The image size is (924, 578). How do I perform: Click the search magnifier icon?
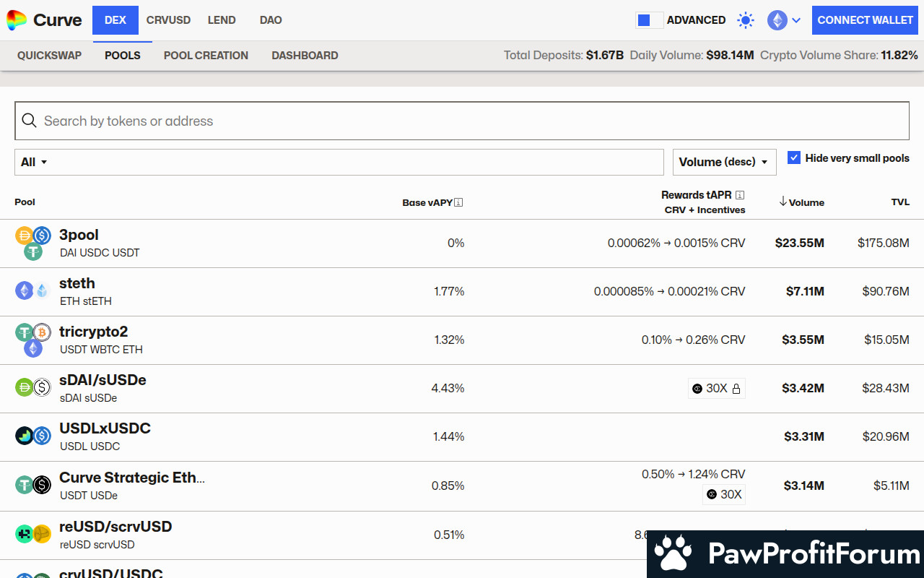pyautogui.click(x=29, y=121)
